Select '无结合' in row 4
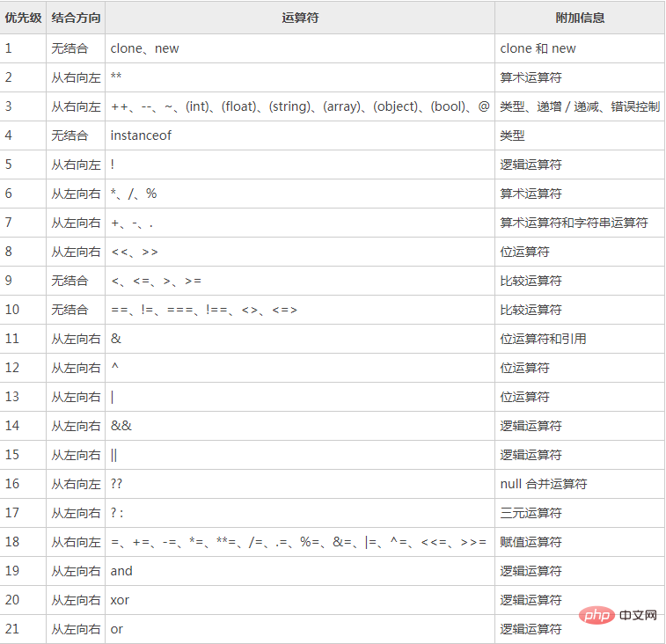The image size is (666, 644). coord(76,135)
